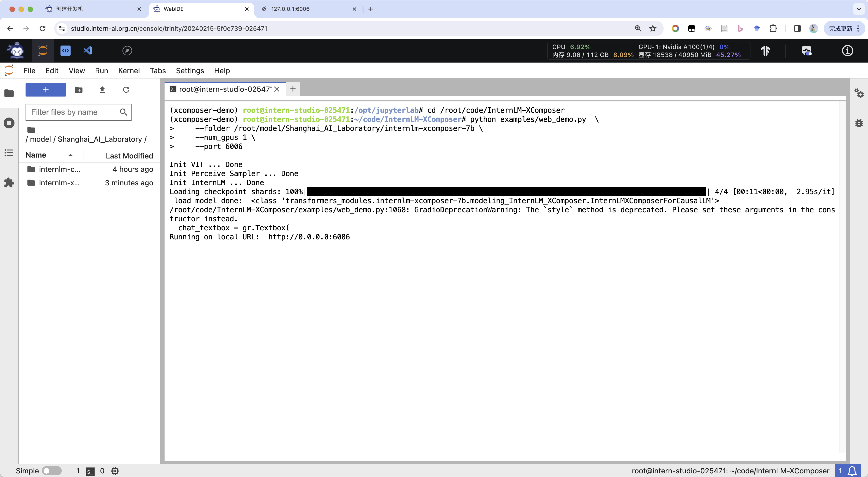Screen dimensions: 868x477
Task: Sort files by Name column arrow
Action: 71,155
